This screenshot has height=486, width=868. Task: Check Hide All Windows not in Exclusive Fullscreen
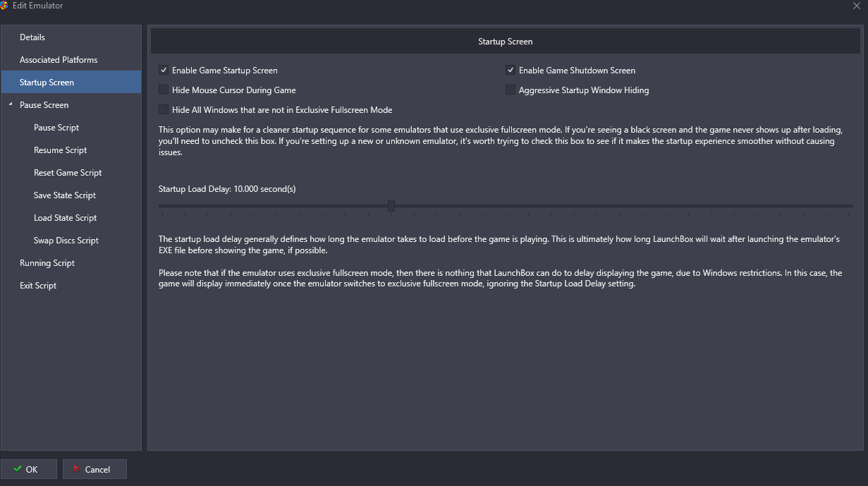(164, 110)
